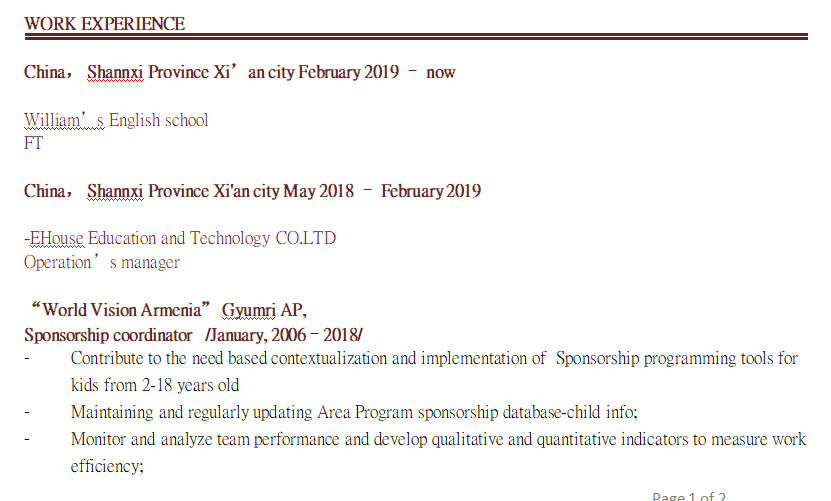Click the kids from 2-18 years old line
The height and width of the screenshot is (501, 831).
click(155, 385)
